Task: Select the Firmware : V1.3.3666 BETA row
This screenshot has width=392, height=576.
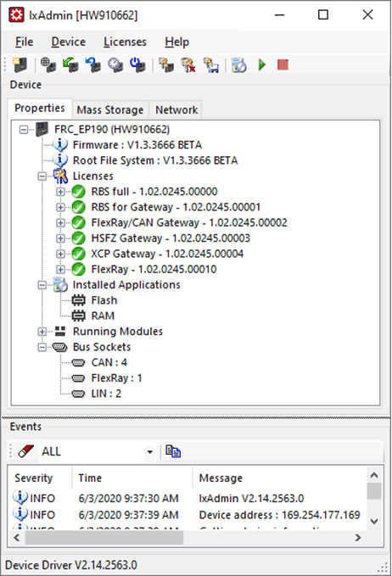Action: [x=137, y=145]
